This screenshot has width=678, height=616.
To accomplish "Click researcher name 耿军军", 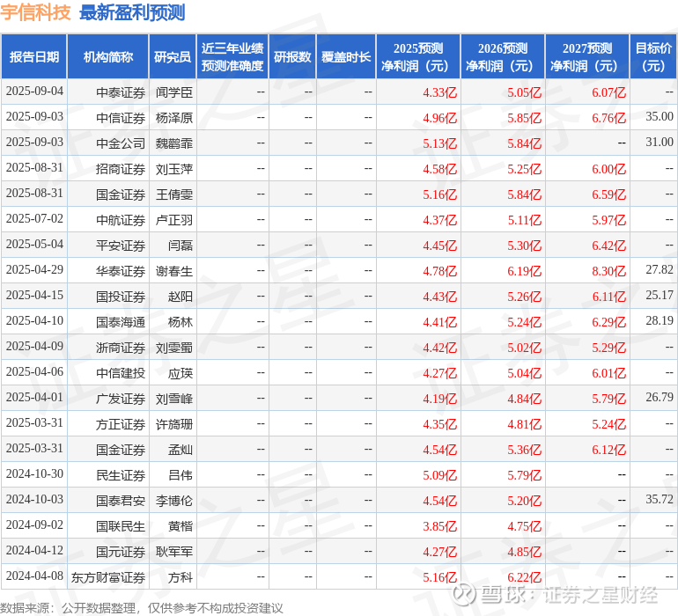I will tap(174, 552).
